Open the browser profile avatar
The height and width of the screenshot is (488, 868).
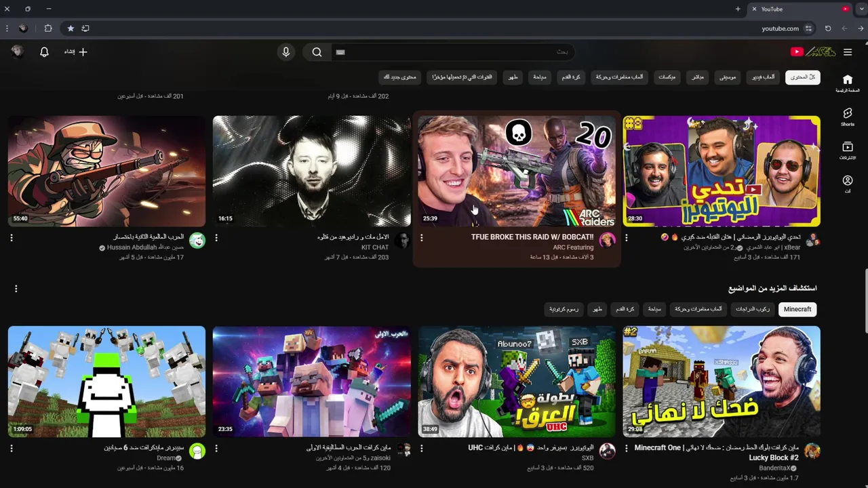point(23,28)
